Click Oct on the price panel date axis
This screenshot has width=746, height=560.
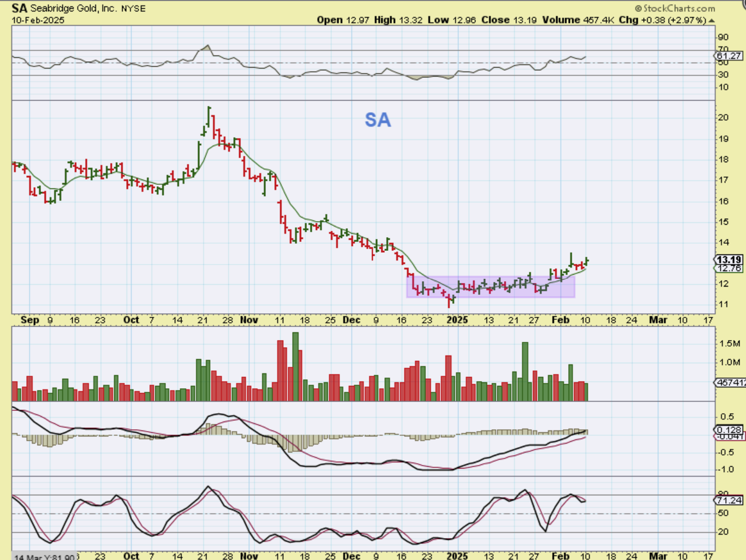click(131, 320)
